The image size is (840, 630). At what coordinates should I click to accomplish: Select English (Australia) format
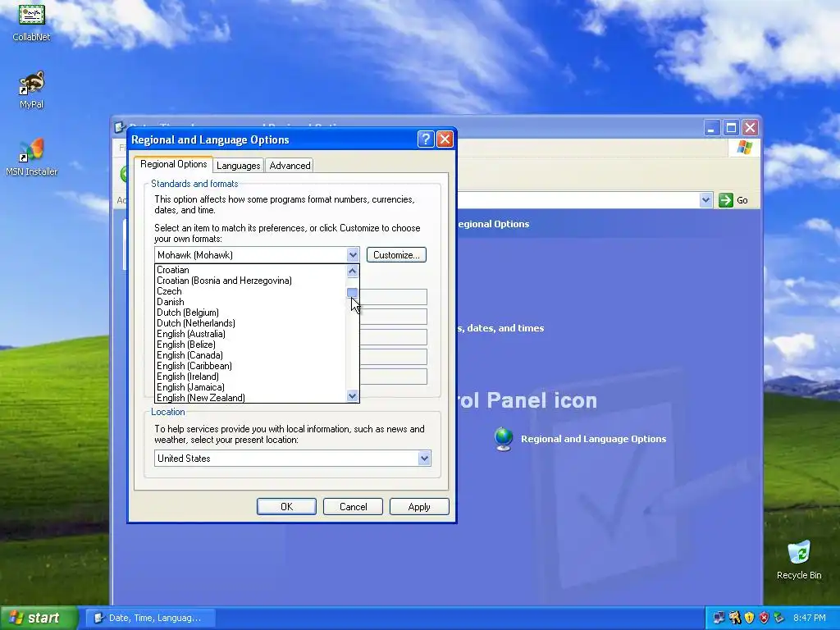[x=250, y=335]
